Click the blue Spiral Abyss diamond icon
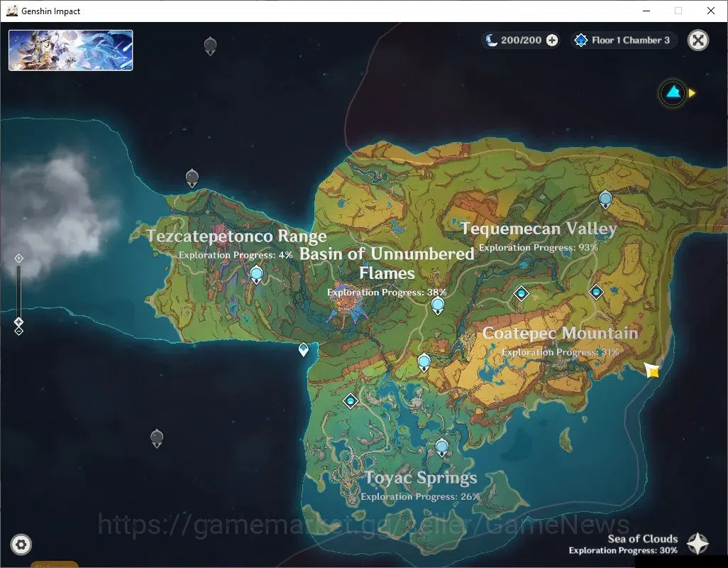Image resolution: width=728 pixels, height=568 pixels. point(581,40)
